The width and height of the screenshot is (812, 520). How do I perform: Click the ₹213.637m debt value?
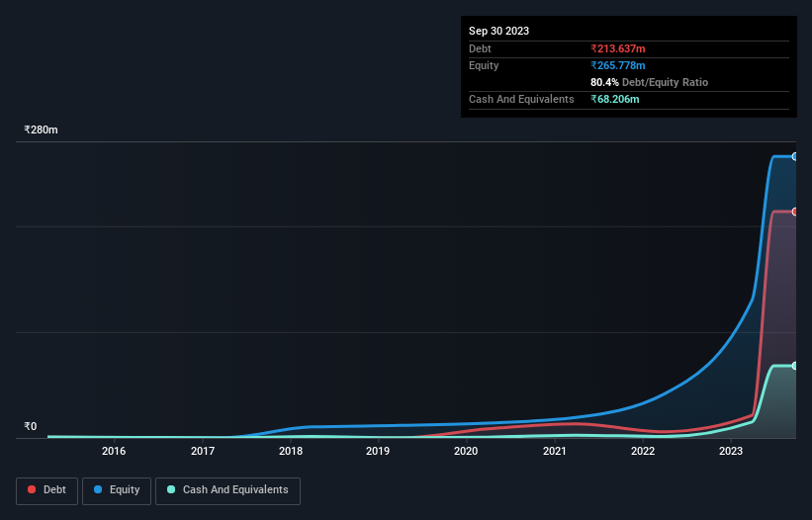(618, 48)
